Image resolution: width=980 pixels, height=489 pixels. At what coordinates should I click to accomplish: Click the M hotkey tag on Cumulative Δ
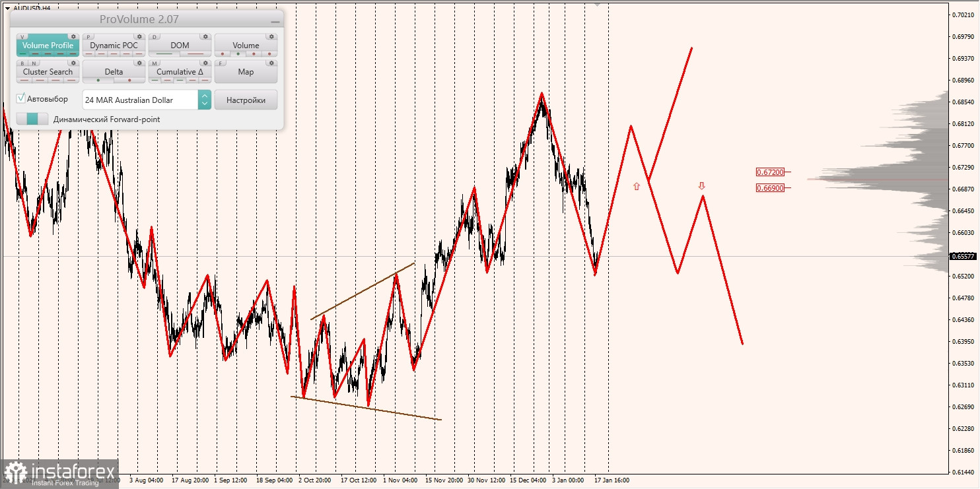point(155,63)
